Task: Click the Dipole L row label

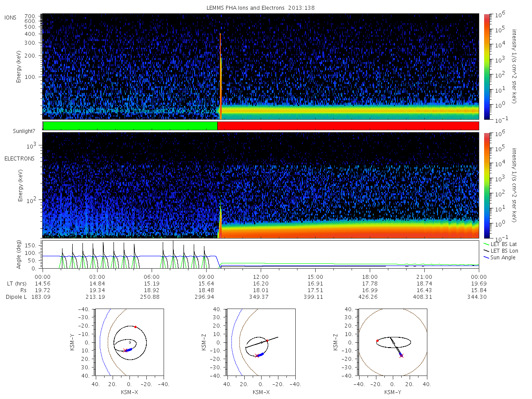Action: click(16, 297)
